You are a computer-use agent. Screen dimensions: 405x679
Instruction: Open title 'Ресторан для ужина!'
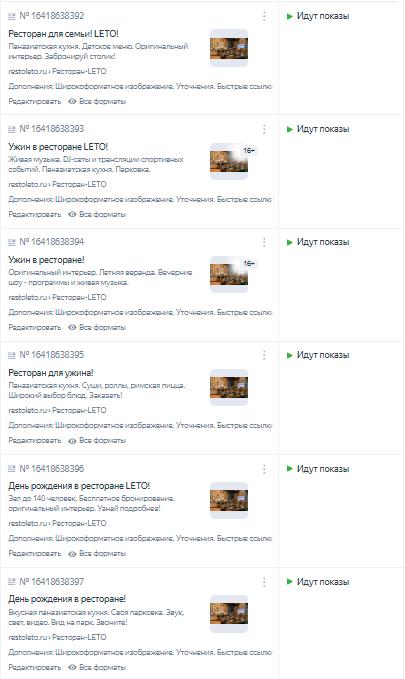tap(51, 373)
